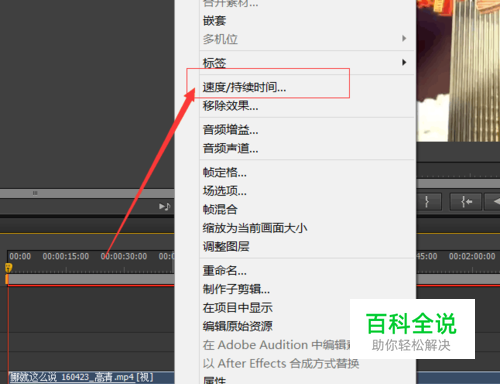Click the timeline playhead marker
The image size is (500, 384).
pyautogui.click(x=8, y=268)
